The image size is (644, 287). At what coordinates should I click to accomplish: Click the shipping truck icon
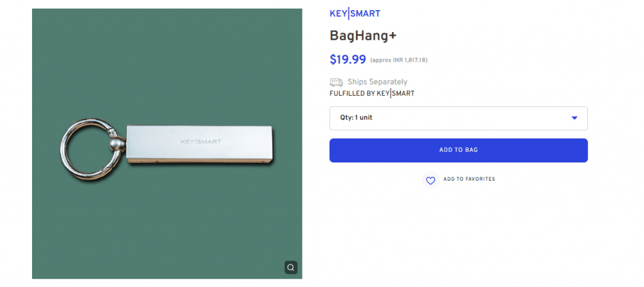[x=336, y=82]
